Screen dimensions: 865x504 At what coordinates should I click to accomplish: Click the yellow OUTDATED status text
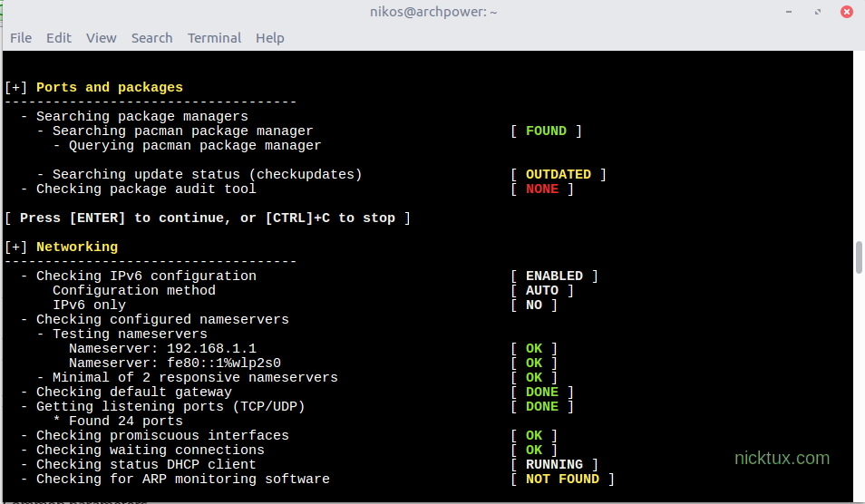tap(558, 175)
